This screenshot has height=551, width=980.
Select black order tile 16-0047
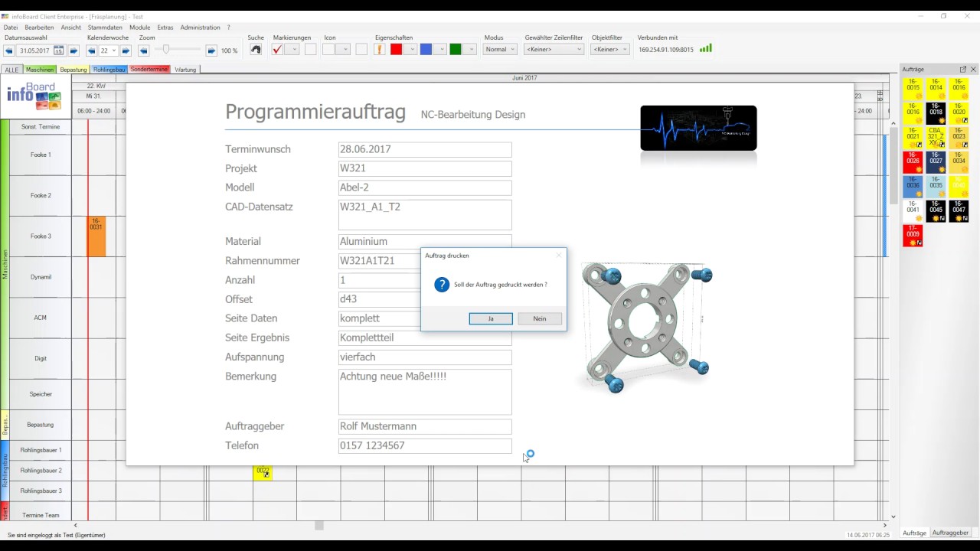(x=959, y=212)
